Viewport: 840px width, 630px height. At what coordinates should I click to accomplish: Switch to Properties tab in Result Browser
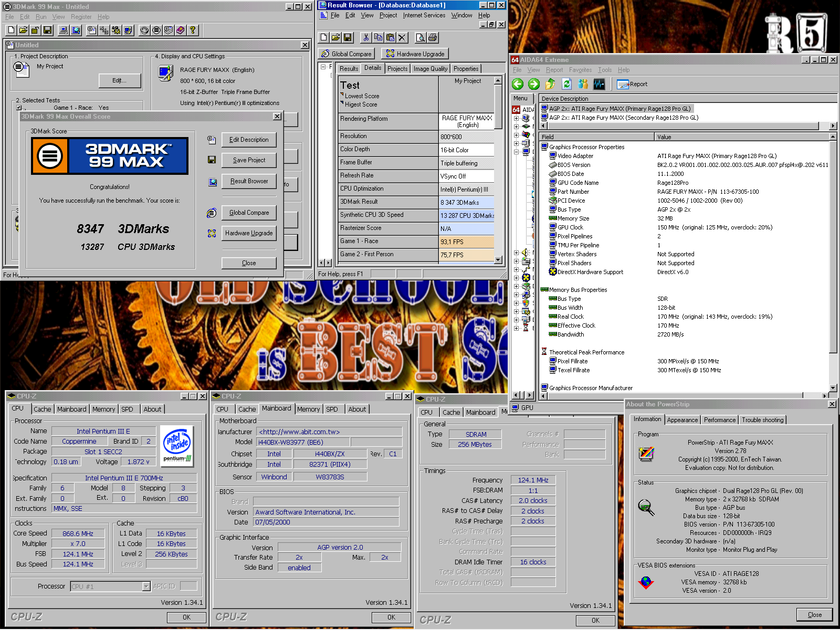[466, 69]
